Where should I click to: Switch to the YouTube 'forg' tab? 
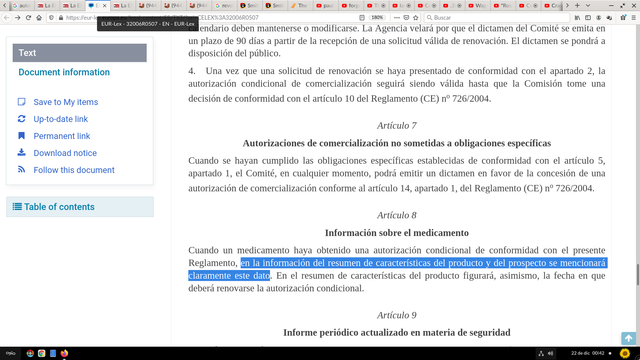(x=350, y=5)
